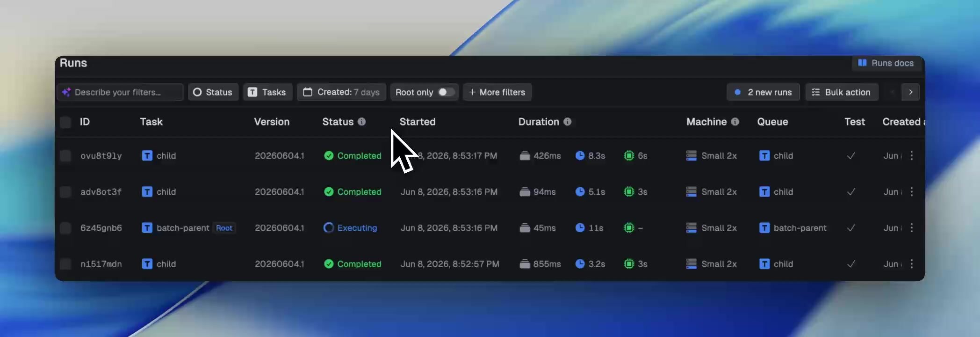The image size is (980, 337).
Task: Open the Bulk action menu
Action: pos(841,92)
